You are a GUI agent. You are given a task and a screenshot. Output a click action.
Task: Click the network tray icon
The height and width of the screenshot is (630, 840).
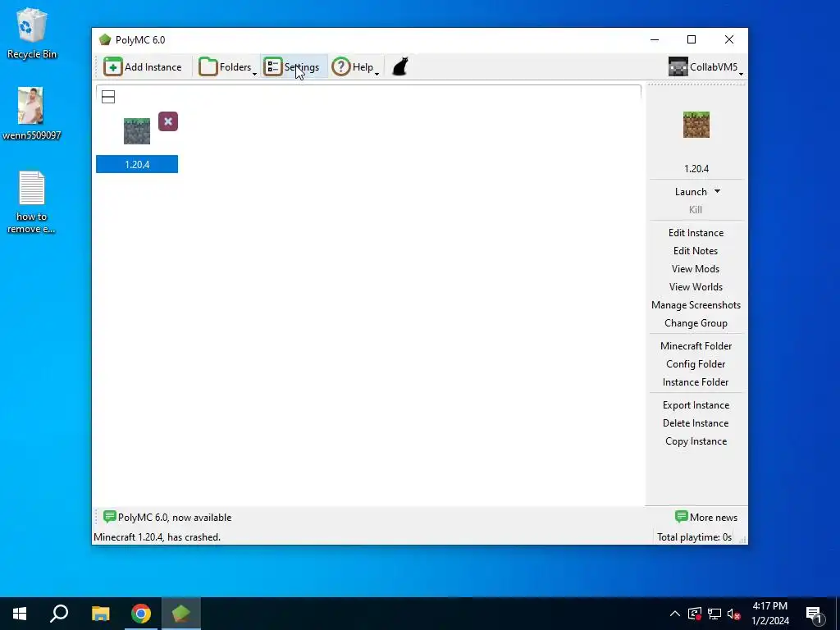pos(714,614)
